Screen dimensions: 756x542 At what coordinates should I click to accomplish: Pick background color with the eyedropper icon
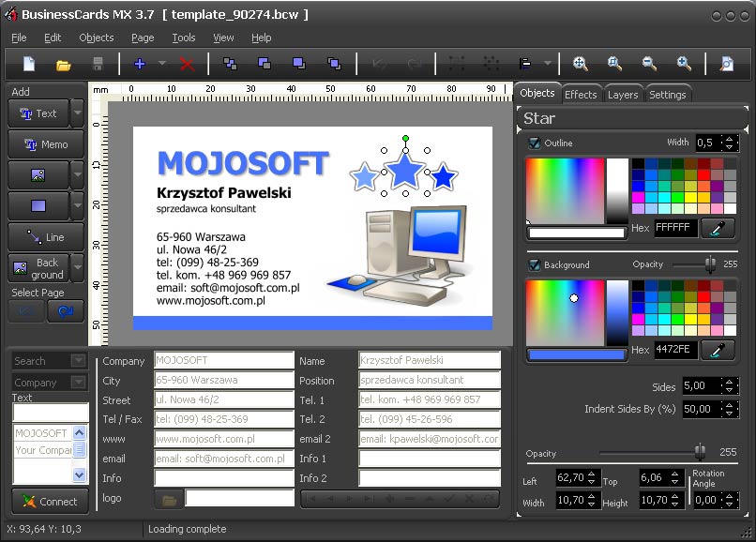click(718, 350)
